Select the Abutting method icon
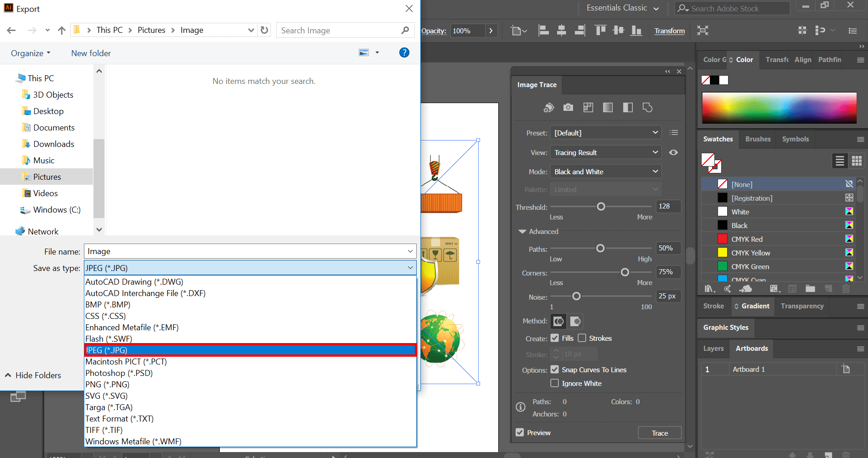 pos(558,321)
